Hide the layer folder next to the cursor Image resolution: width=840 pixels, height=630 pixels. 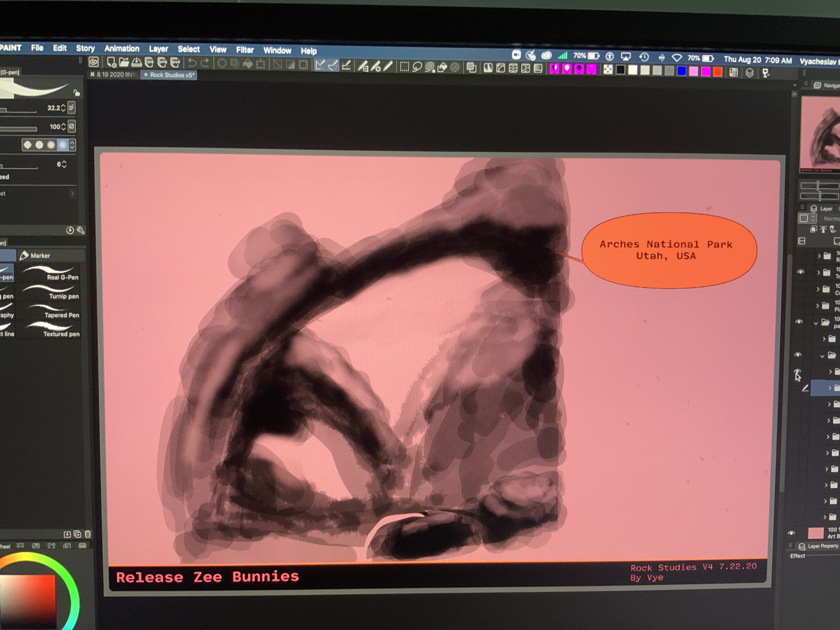(797, 371)
